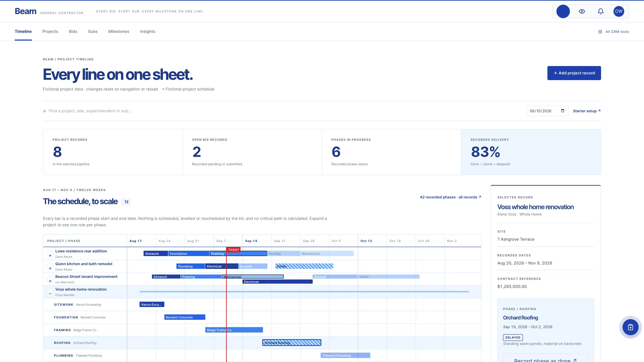Open the 42 recorded phases all records link
The height and width of the screenshot is (362, 644).
[450, 197]
